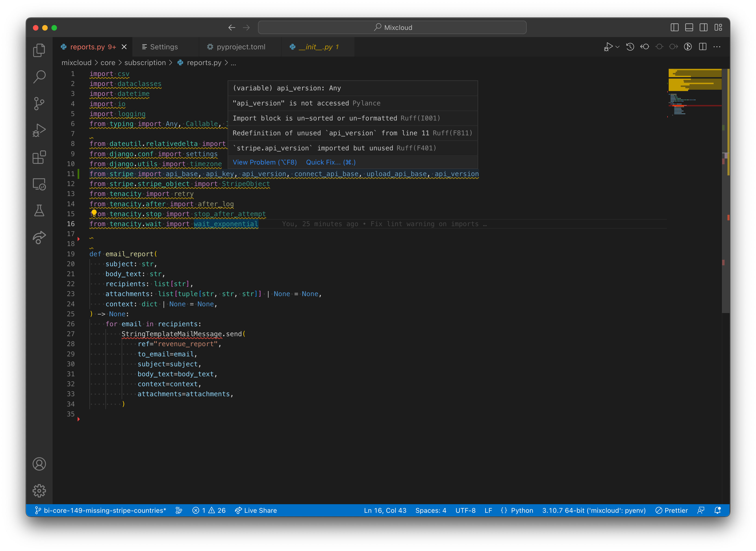
Task: Click the line 16 git blame annotation
Action: (x=384, y=224)
